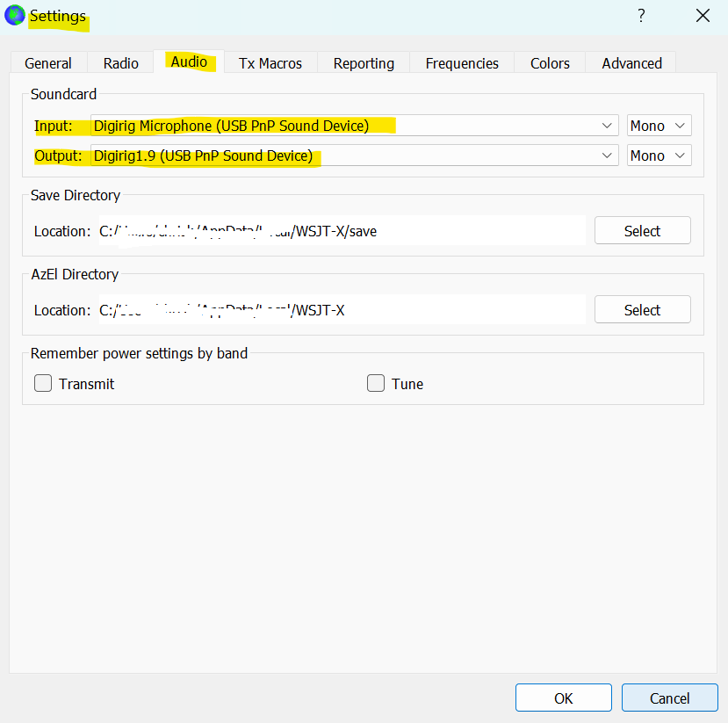Enable the Transmit power memory checkbox
The height and width of the screenshot is (723, 728).
[x=43, y=384]
